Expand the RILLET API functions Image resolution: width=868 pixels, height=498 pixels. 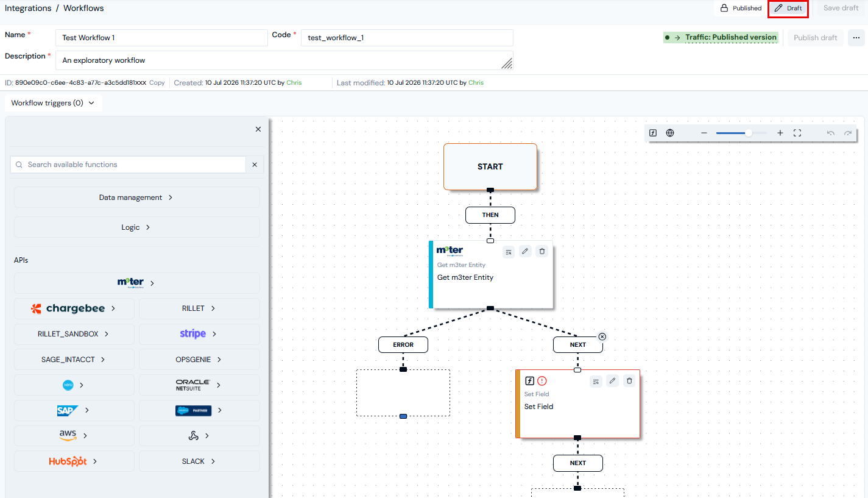pos(199,308)
